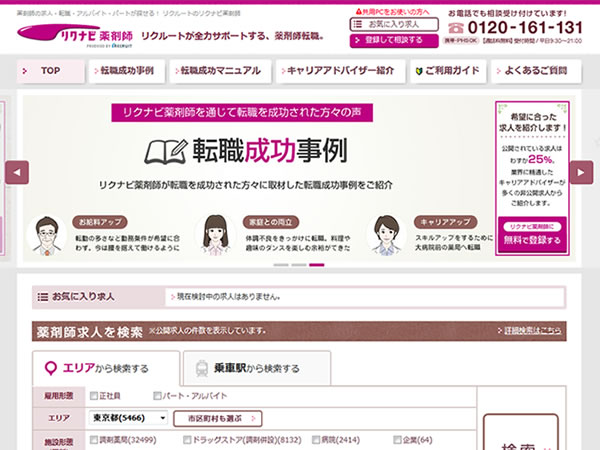The image size is (600, 450).
Task: Click the man with glasses avatar
Action: tap(47, 236)
